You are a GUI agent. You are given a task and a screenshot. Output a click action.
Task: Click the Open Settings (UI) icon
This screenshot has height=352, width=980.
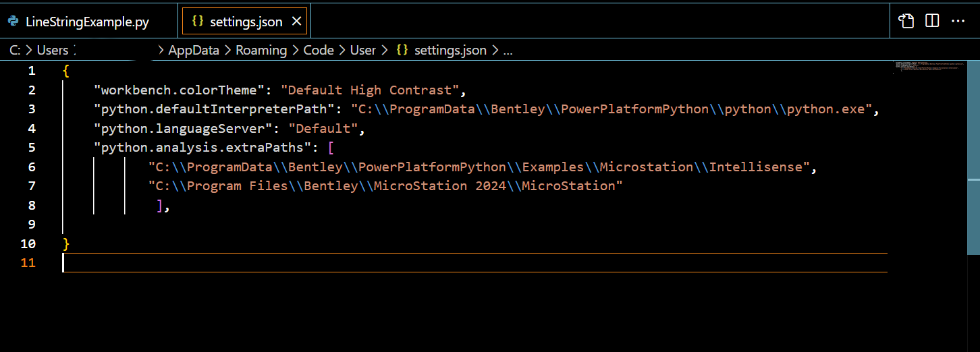(x=906, y=21)
